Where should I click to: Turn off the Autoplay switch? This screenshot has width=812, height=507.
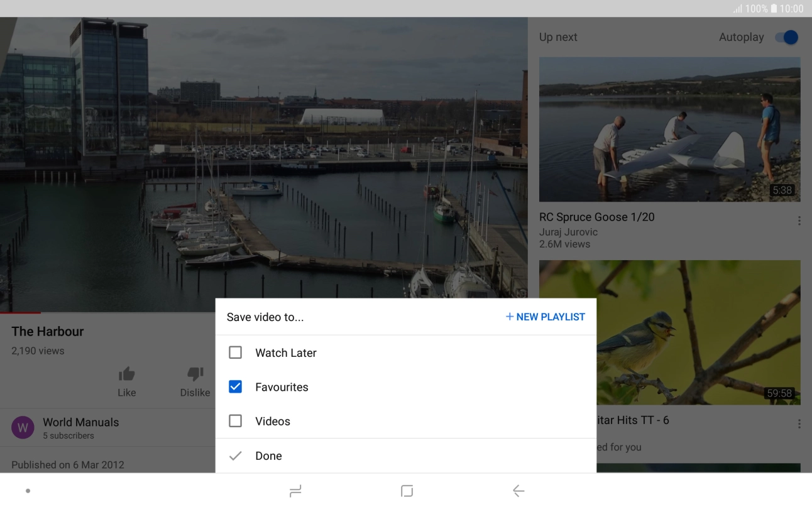click(x=786, y=38)
